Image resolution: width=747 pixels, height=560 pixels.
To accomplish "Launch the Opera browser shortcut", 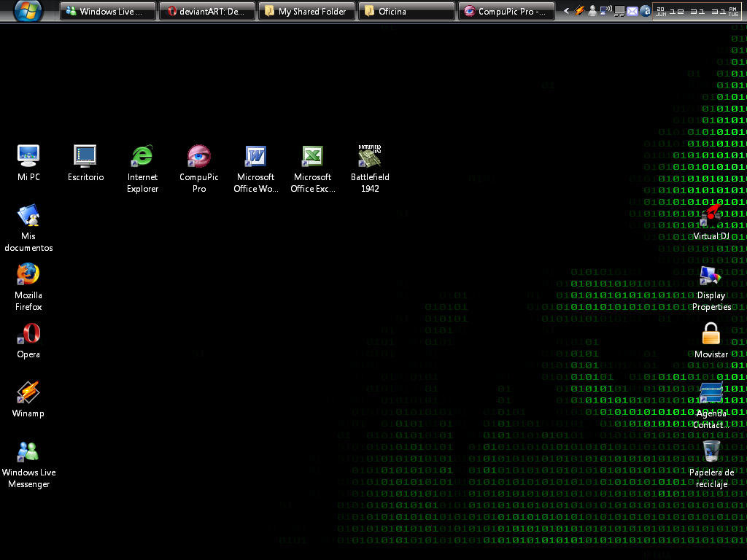I will pyautogui.click(x=28, y=341).
